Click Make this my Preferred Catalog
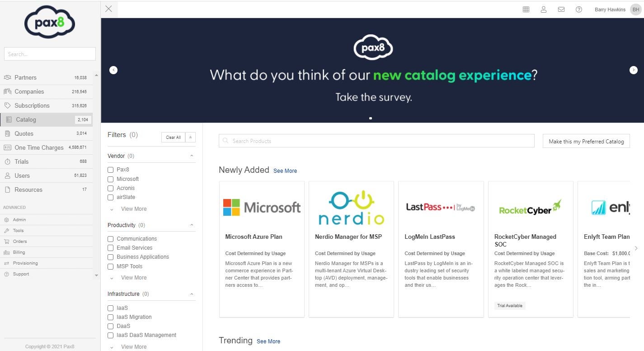 pyautogui.click(x=586, y=141)
